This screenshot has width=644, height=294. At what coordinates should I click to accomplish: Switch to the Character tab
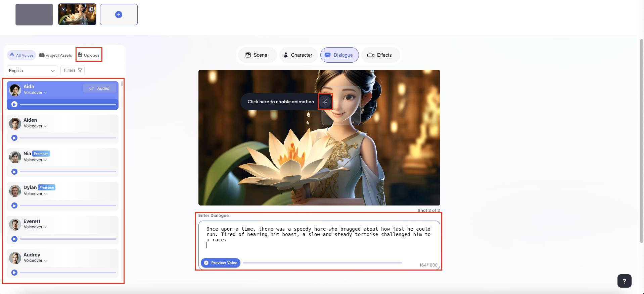[298, 55]
